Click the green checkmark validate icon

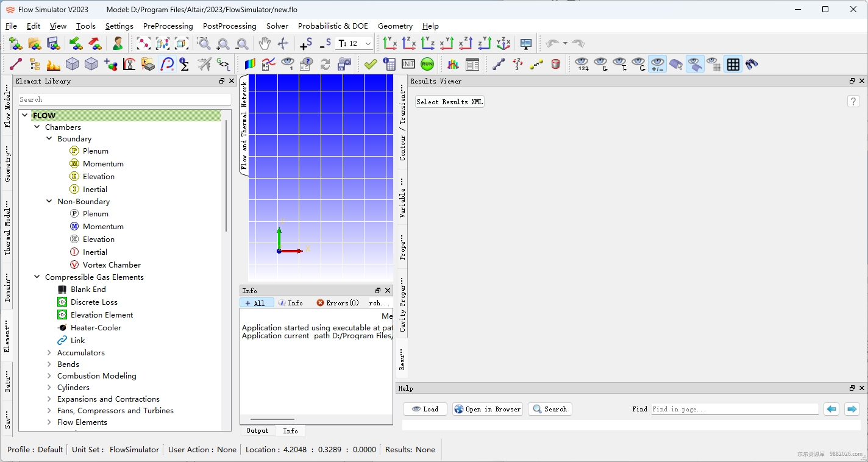[x=371, y=64]
